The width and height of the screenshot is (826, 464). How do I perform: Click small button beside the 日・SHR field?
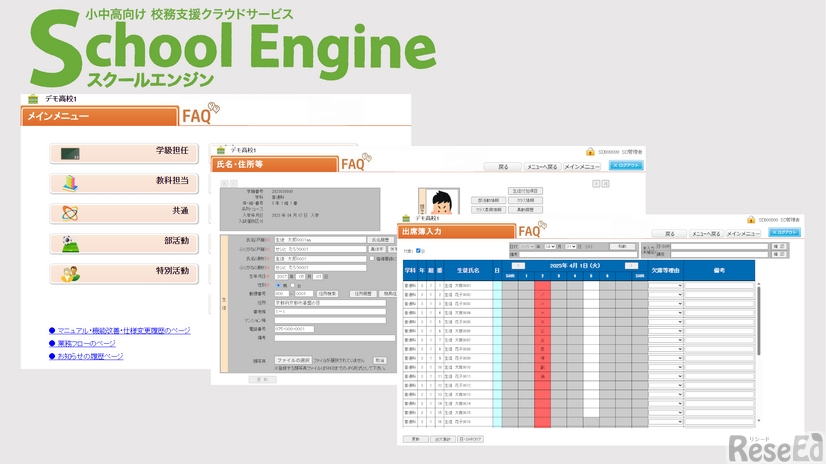[x=778, y=246]
